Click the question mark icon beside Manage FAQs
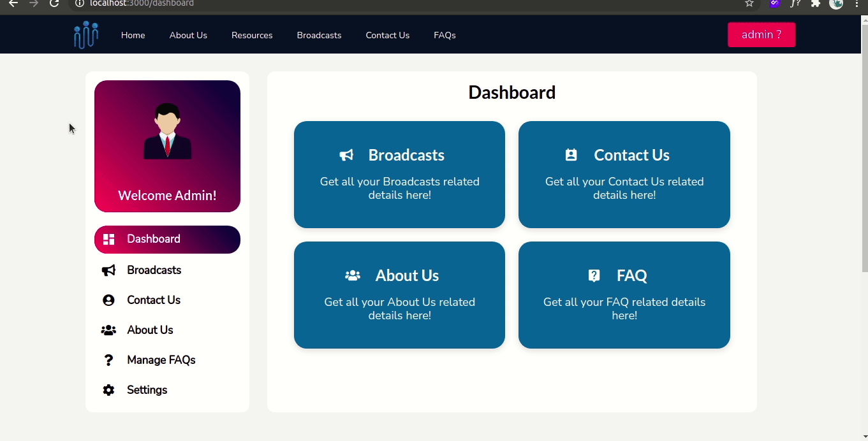The width and height of the screenshot is (868, 441). (108, 360)
